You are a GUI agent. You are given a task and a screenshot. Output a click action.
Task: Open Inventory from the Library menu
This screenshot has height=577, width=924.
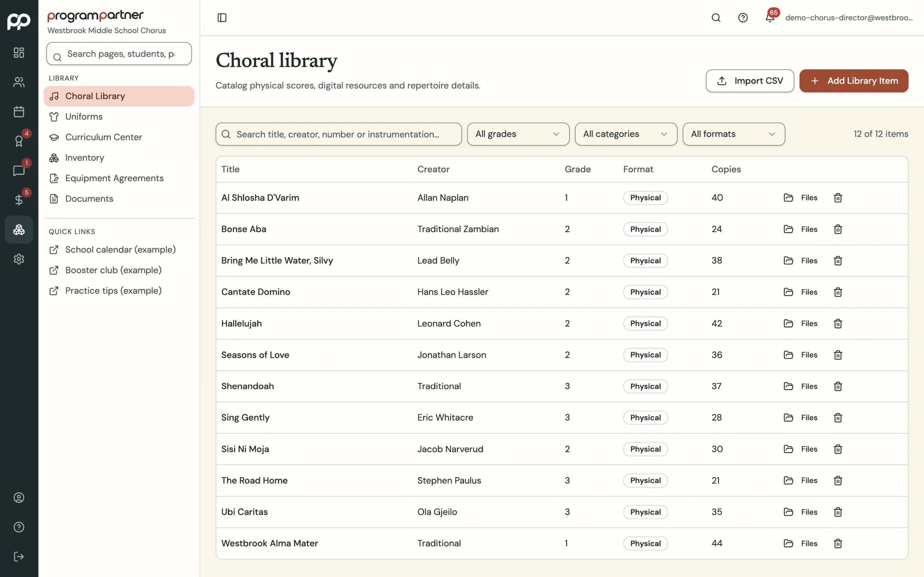(x=119, y=158)
